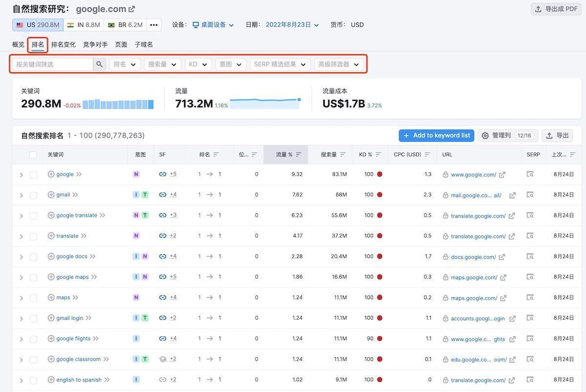Open the date dropdown 2022年8月23日

pos(292,25)
